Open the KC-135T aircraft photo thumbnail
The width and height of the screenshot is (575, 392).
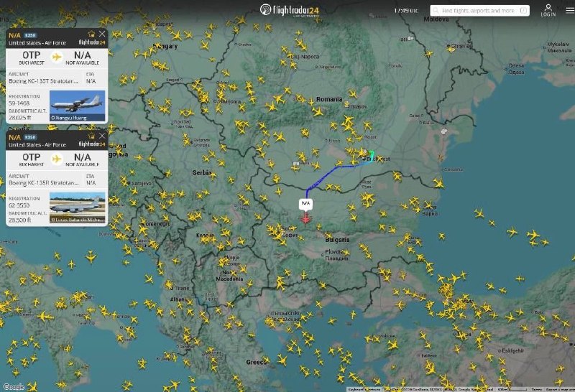pos(78,106)
